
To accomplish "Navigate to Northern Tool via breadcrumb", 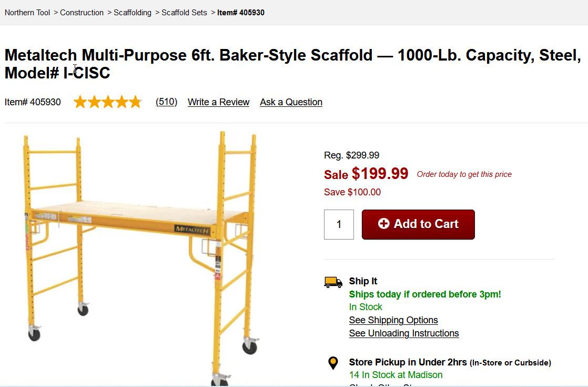I will point(27,12).
